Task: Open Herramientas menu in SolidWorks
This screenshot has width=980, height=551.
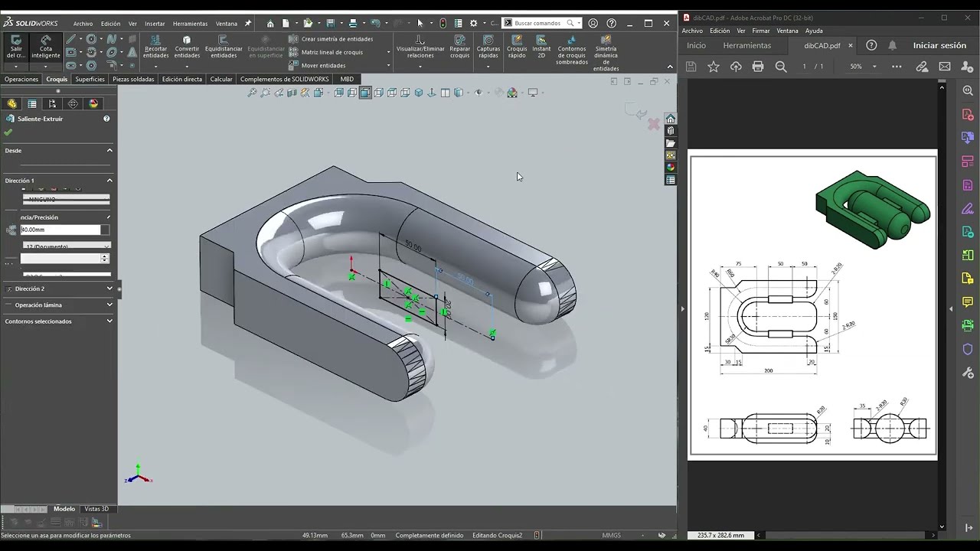Action: tap(190, 24)
